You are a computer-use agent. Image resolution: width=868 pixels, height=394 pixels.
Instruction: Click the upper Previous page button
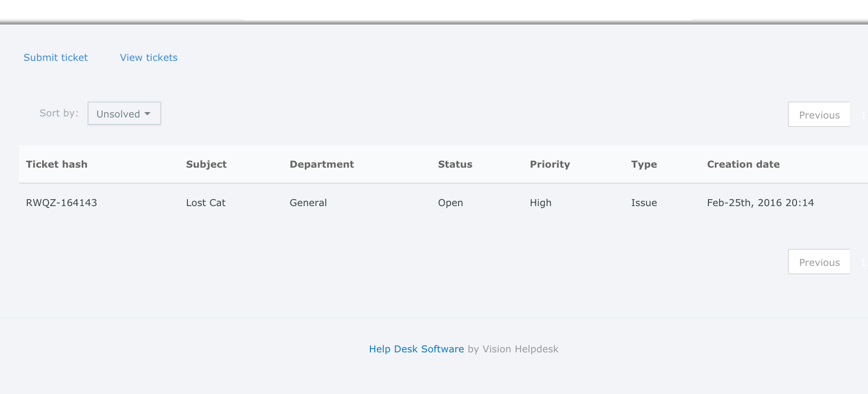click(819, 114)
